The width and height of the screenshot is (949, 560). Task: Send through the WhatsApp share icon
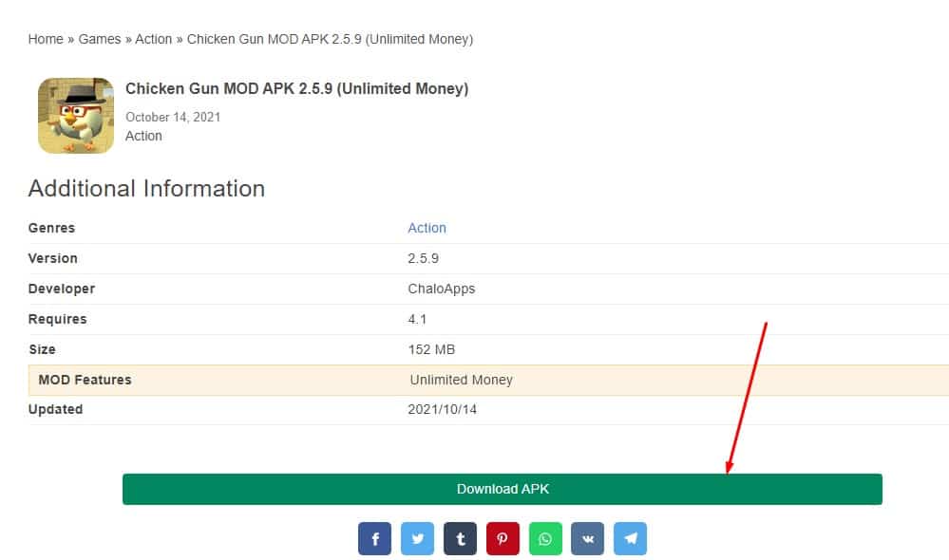(x=545, y=539)
